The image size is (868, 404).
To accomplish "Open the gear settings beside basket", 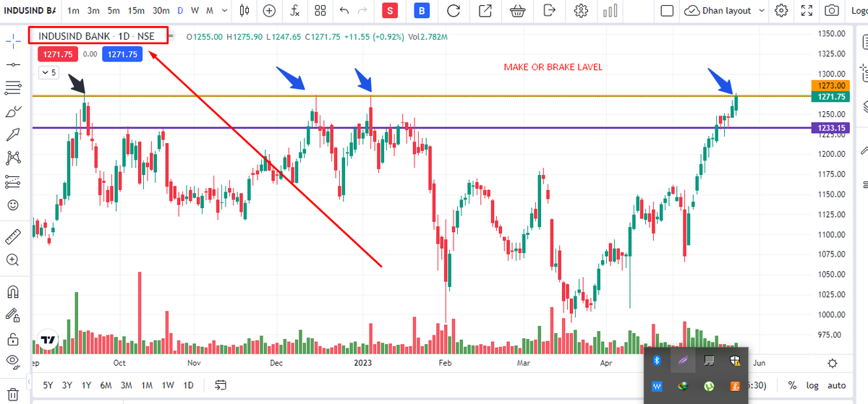I will pyautogui.click(x=580, y=11).
